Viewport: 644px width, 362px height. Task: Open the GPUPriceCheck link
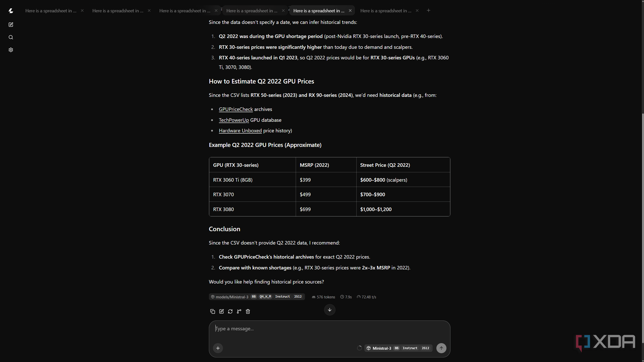coord(236,109)
